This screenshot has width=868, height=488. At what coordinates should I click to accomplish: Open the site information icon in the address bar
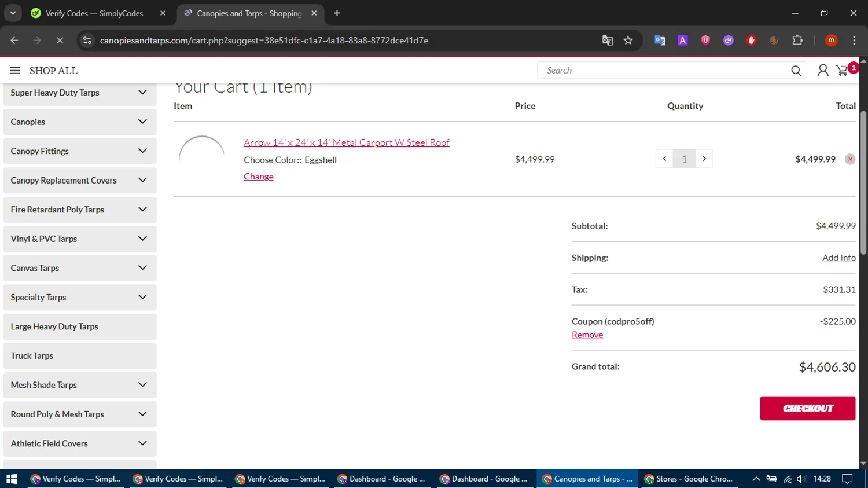(87, 41)
